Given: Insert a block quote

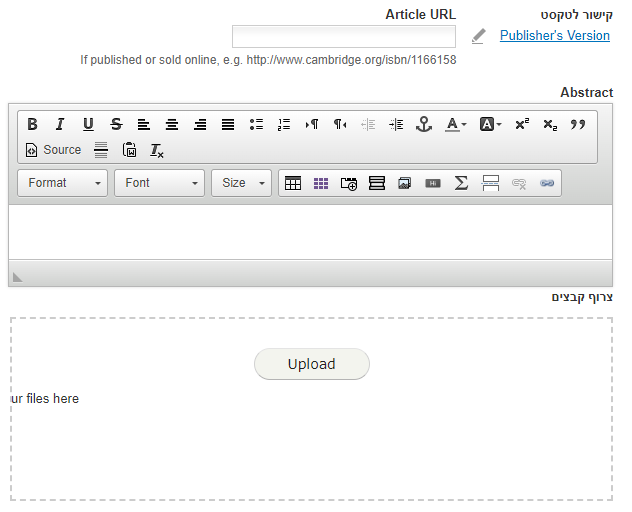Looking at the screenshot, I should tap(578, 124).
